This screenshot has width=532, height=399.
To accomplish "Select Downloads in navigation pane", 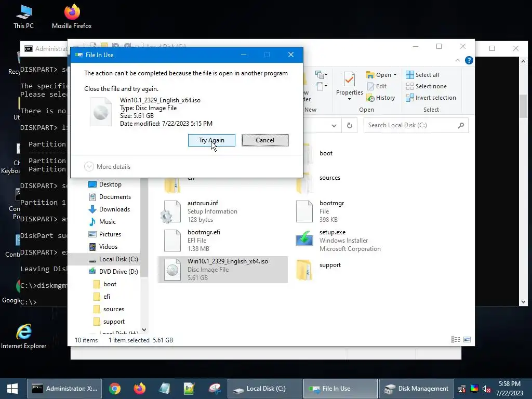I will point(109,209).
